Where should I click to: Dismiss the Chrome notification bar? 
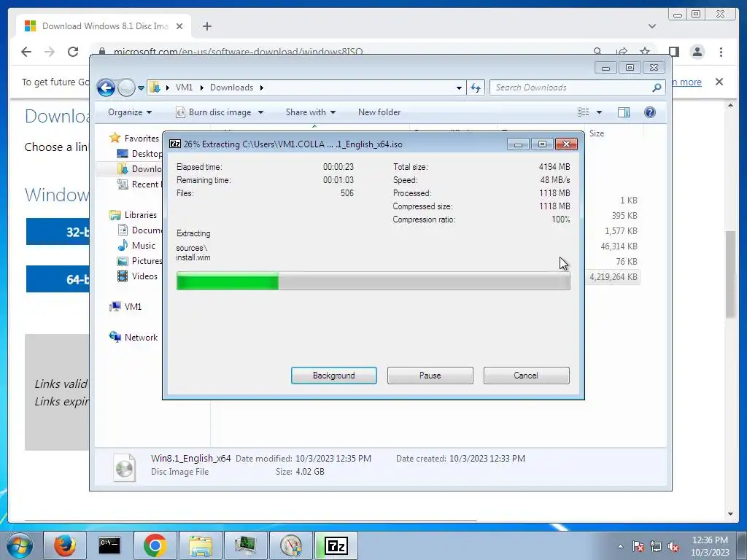pos(719,82)
